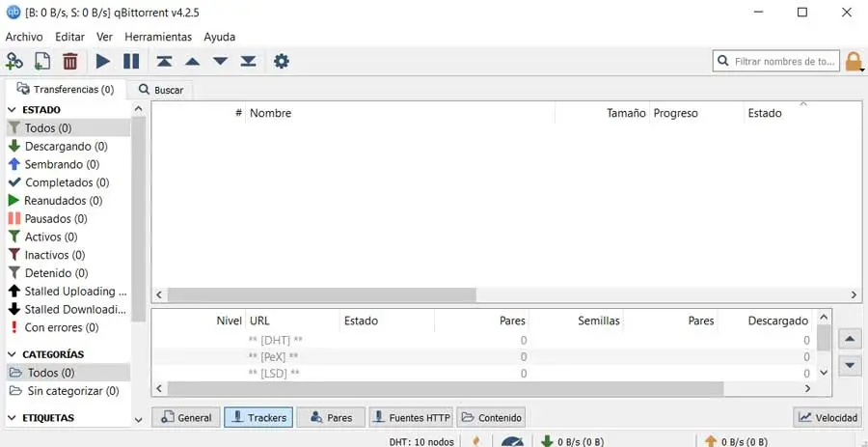Collapse the CATEGORÍAS section

pyautogui.click(x=13, y=354)
